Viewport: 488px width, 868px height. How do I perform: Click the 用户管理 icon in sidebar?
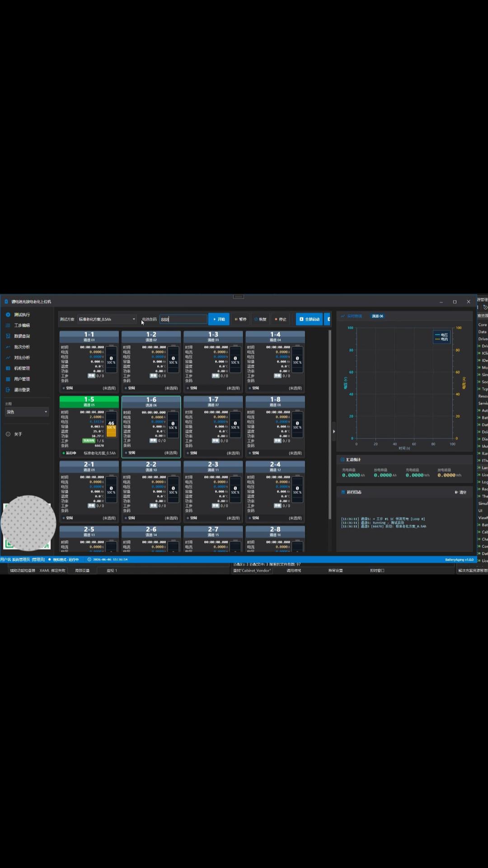(8, 379)
